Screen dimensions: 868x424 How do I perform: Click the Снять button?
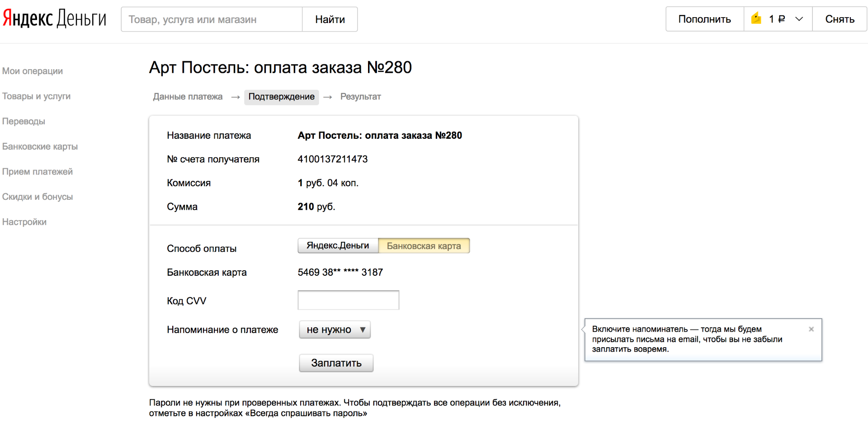[840, 19]
